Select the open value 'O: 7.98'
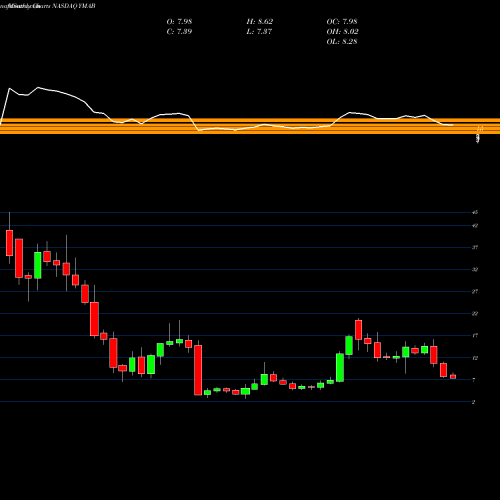This screenshot has height=500, width=500. pos(179,21)
